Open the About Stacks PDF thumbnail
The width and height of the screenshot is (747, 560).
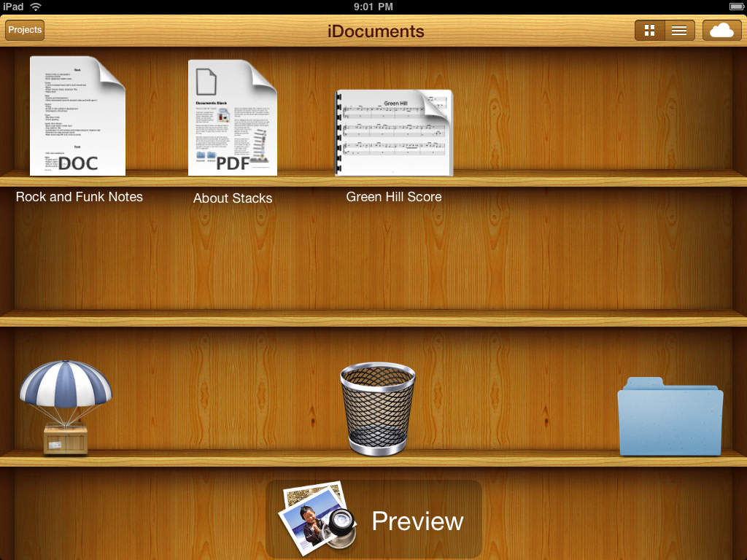[233, 117]
